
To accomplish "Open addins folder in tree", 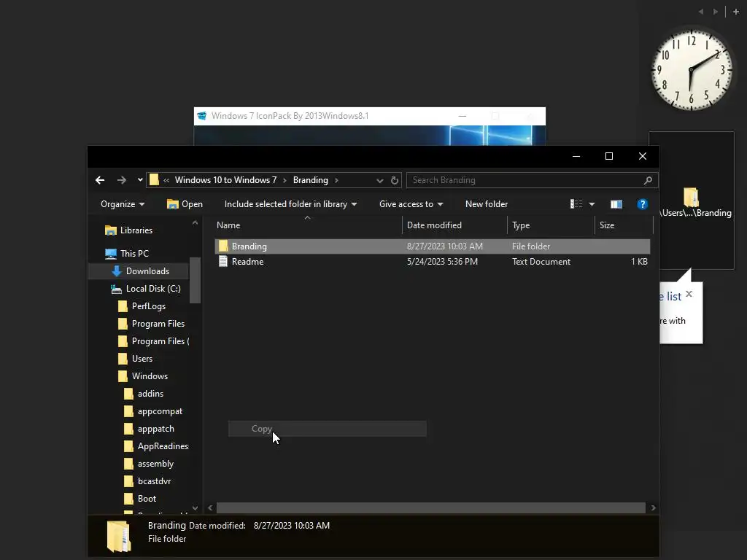I will click(x=144, y=394).
